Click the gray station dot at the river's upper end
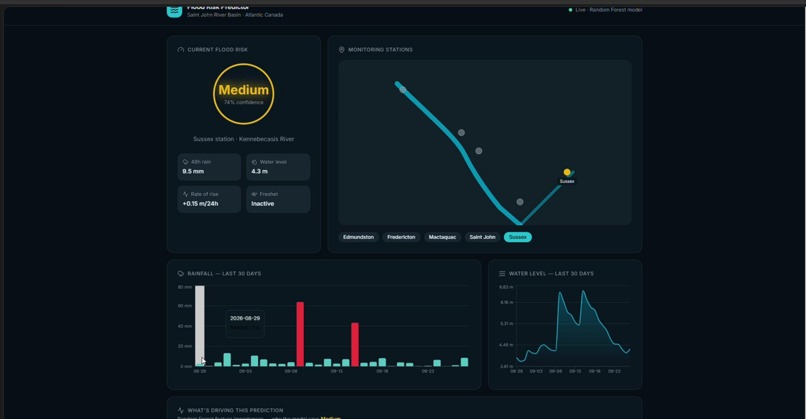Viewport: 806px width, 419px height. 402,89
